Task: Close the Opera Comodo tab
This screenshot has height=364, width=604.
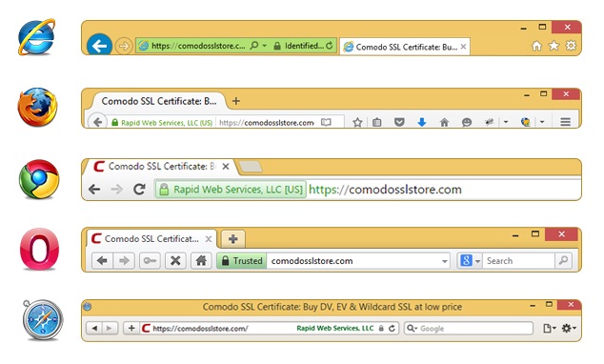Action: point(209,239)
